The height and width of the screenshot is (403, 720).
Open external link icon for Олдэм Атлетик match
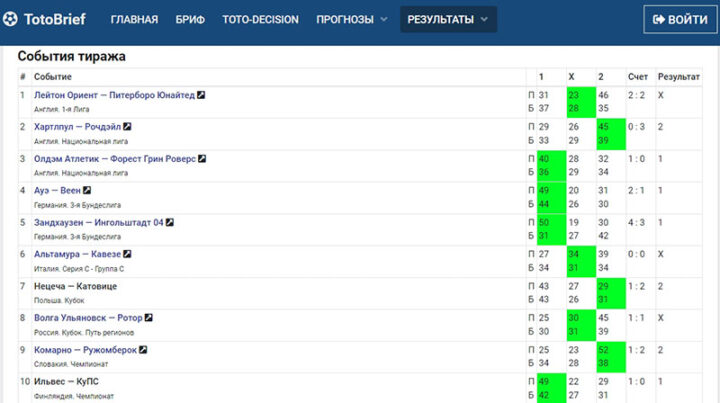[x=203, y=158]
